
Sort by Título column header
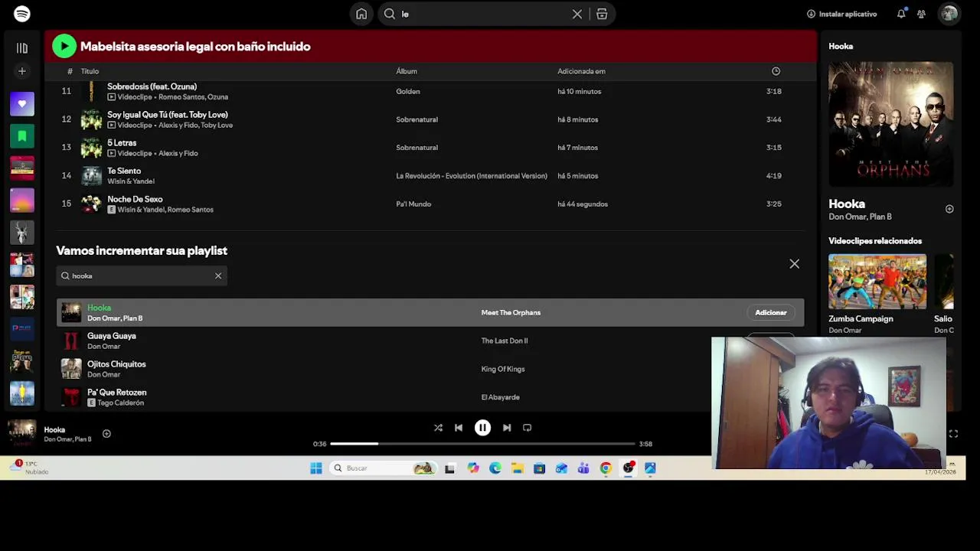[x=90, y=71]
